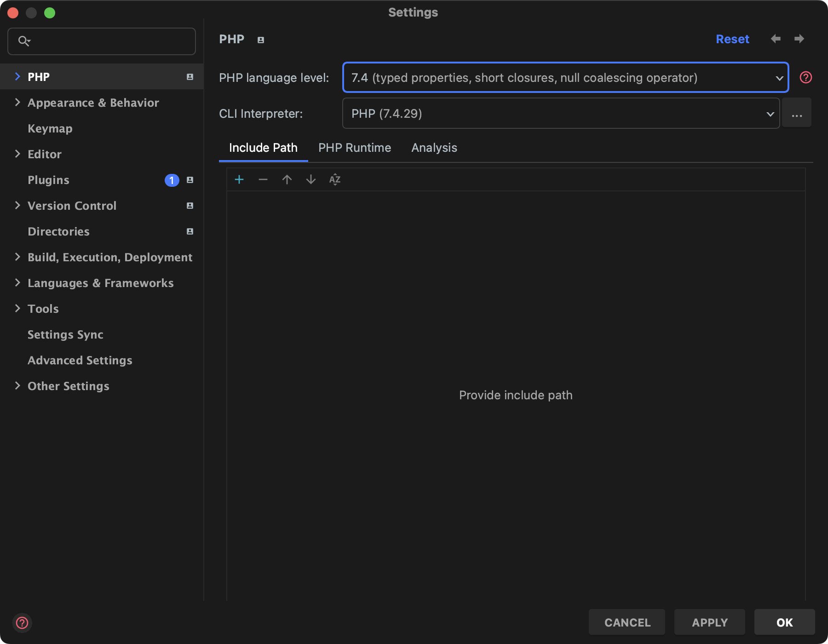Expand Build, Execution, Deployment section
Screen dimensions: 828x644
click(17, 257)
